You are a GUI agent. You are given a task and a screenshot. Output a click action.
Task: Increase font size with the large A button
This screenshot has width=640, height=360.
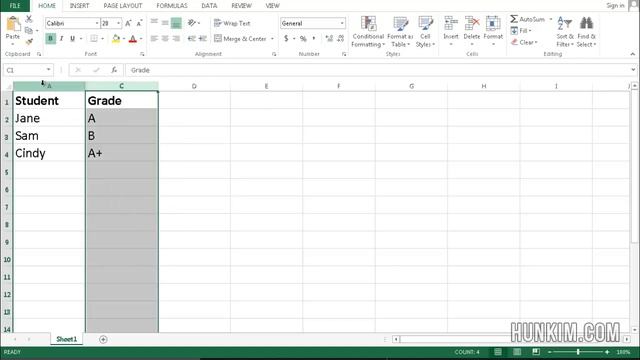(x=128, y=23)
